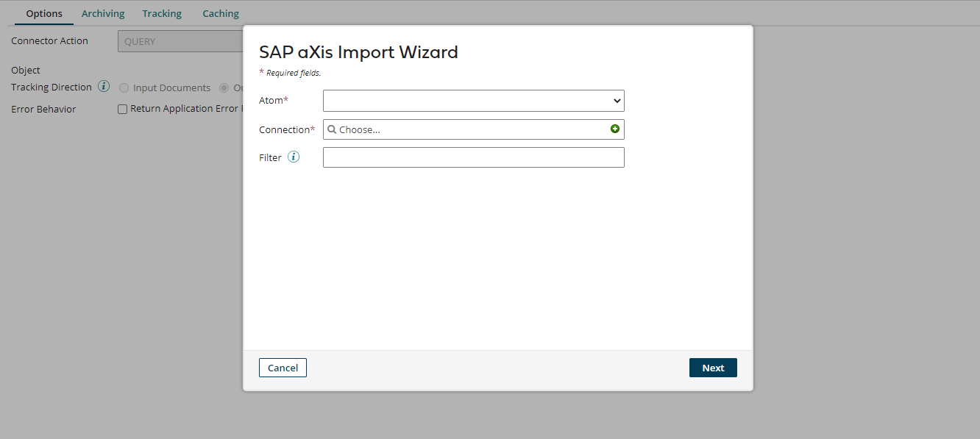Switch to the Archiving tab
Image resolution: width=980 pixels, height=439 pixels.
102,13
